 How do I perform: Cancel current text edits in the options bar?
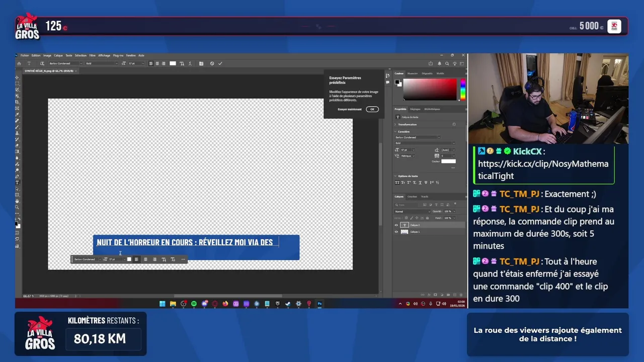click(212, 63)
